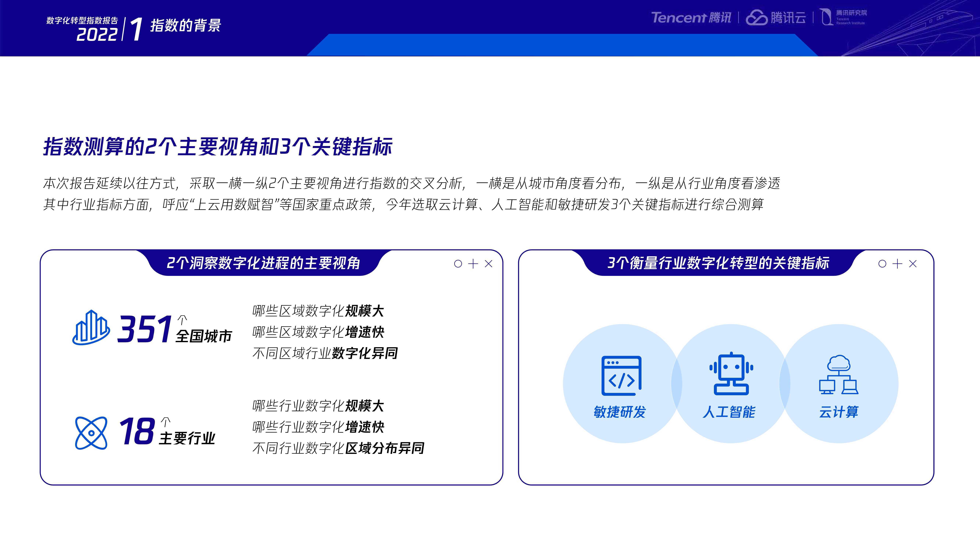Click the circle icon in right panel
Screen dimensions: 980x551
tap(882, 264)
